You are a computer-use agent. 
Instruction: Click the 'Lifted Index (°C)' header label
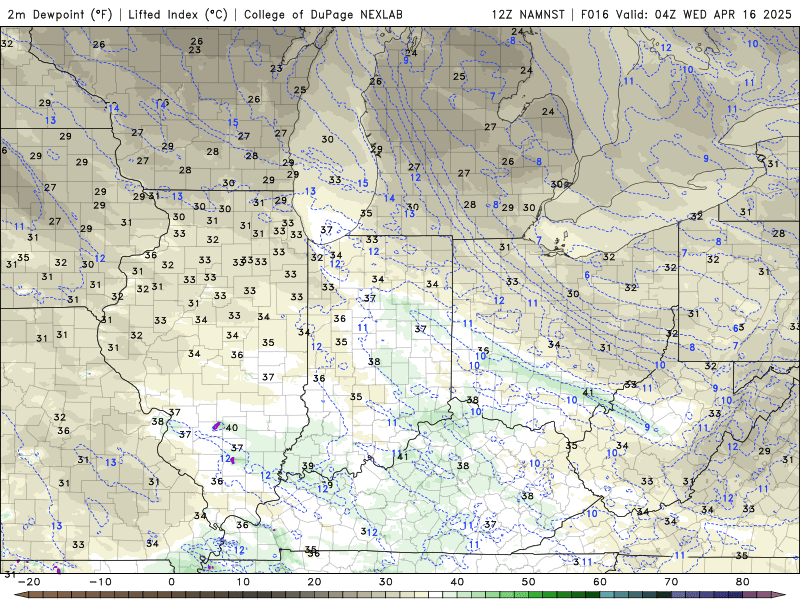178,14
